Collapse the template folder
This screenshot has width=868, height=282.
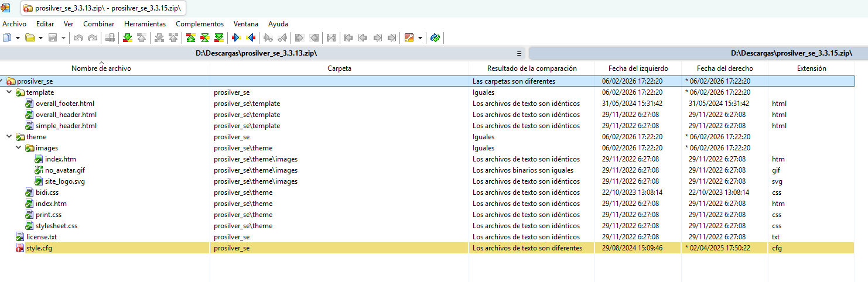pyautogui.click(x=9, y=92)
